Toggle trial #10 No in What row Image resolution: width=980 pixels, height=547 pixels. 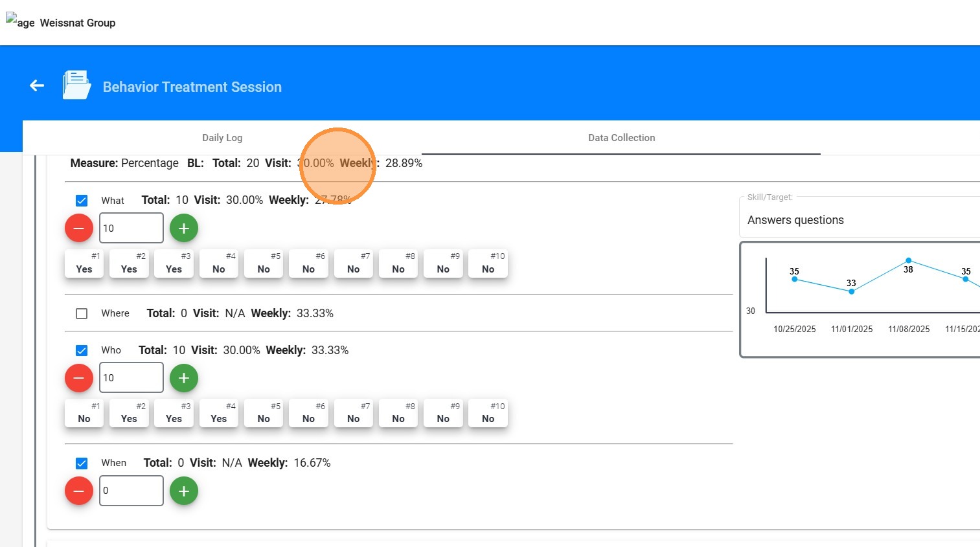pyautogui.click(x=488, y=264)
